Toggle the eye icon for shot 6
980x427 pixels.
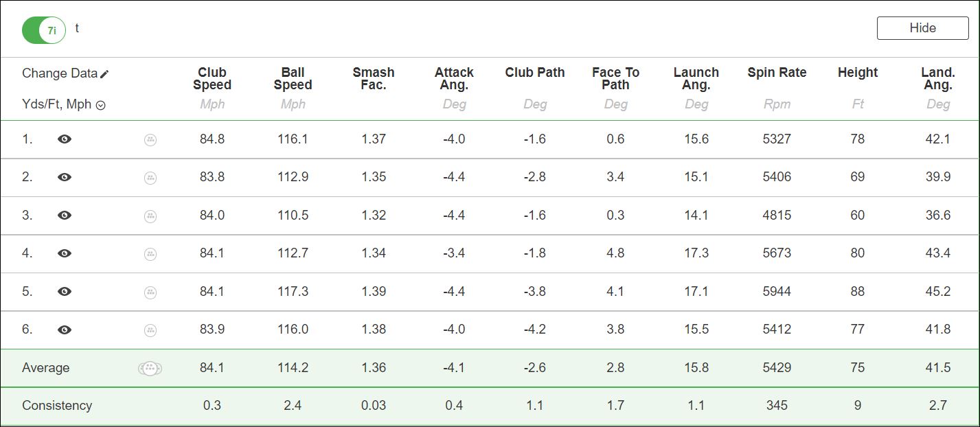click(65, 330)
